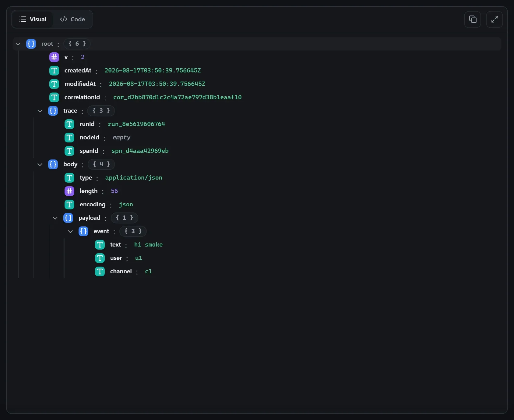Click the number type icon beside v

tap(54, 57)
